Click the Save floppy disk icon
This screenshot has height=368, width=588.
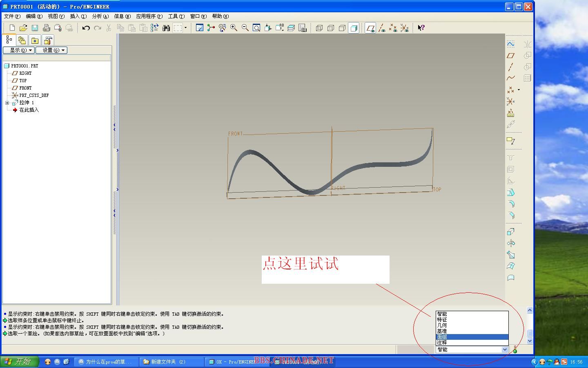[35, 28]
